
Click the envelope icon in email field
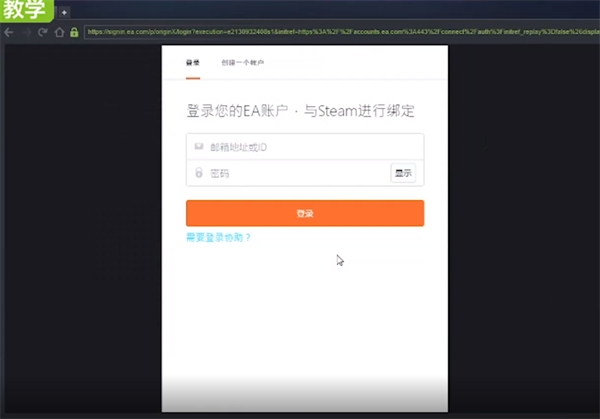[x=199, y=146]
